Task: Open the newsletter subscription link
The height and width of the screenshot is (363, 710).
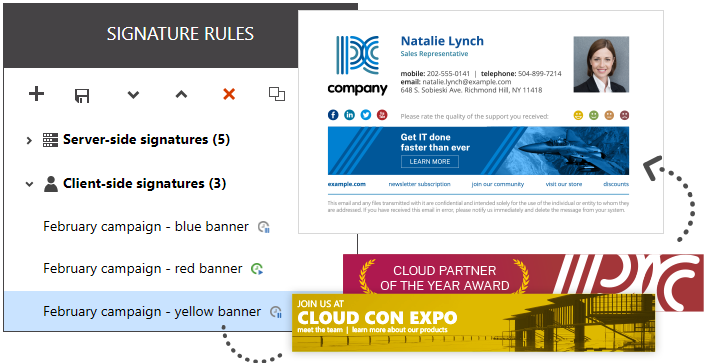Action: click(x=419, y=184)
